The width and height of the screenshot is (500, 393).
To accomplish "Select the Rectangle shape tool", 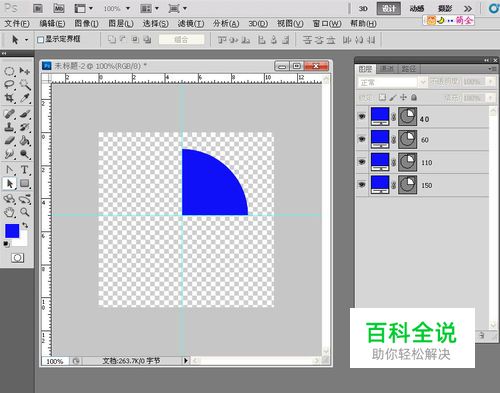I will coord(24,184).
